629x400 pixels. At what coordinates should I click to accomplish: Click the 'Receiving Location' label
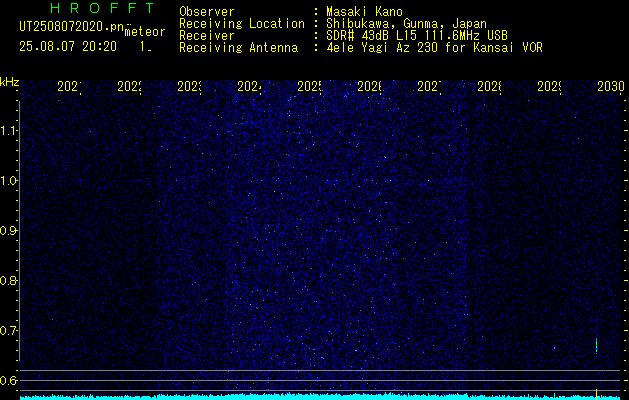pyautogui.click(x=242, y=24)
